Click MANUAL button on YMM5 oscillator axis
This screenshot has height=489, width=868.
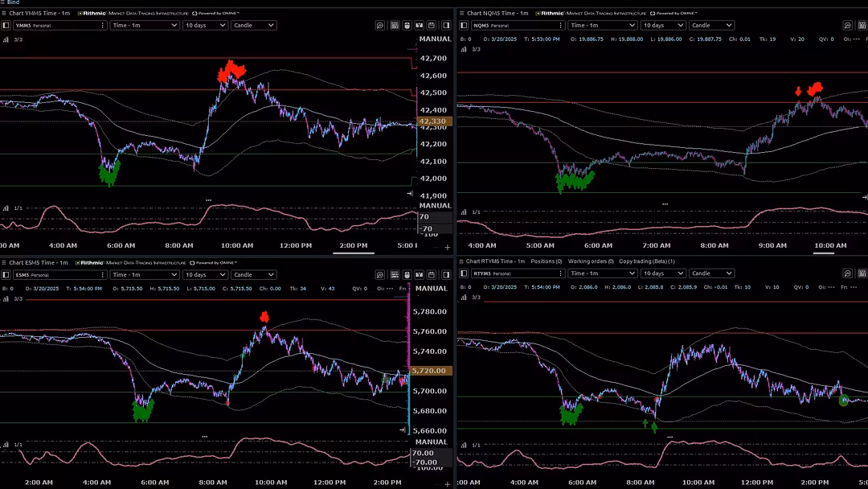pos(435,205)
